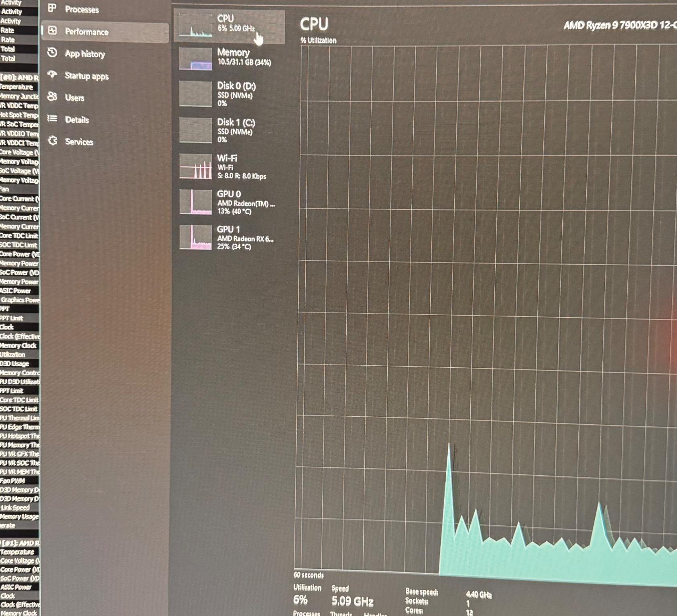Click Wi-Fi S: 8.0 R: 8.0 Kbps text

pos(242,167)
